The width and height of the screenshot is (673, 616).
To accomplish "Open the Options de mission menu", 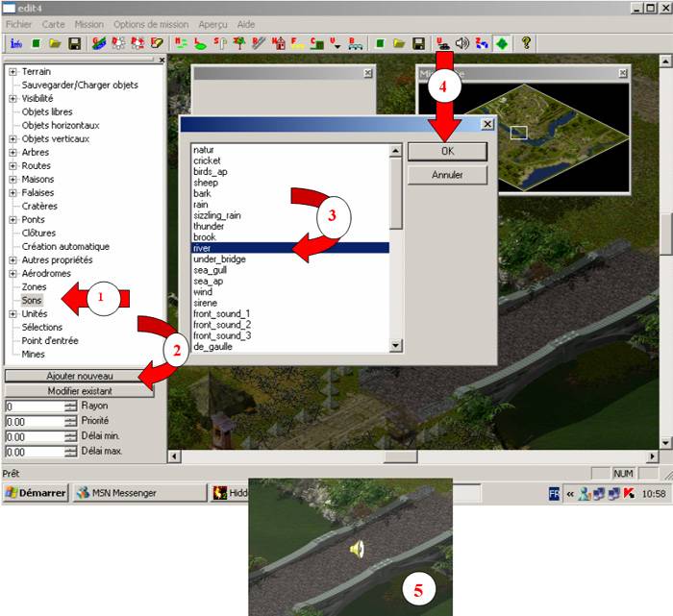I will tap(151, 23).
